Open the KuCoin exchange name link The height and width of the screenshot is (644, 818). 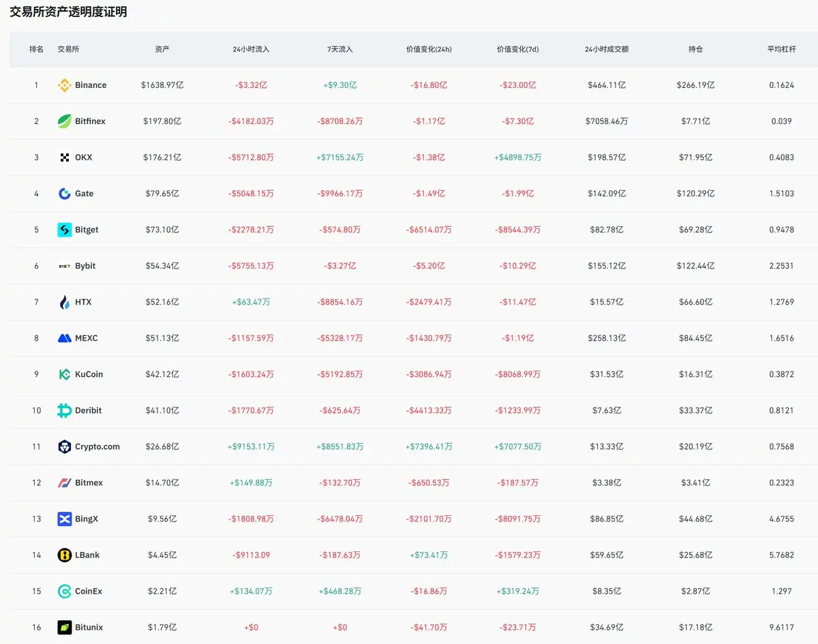[x=89, y=374]
